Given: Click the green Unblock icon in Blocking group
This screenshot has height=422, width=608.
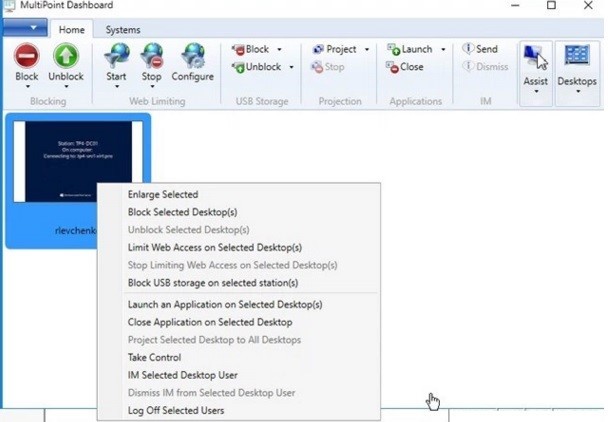Looking at the screenshot, I should coord(66,55).
